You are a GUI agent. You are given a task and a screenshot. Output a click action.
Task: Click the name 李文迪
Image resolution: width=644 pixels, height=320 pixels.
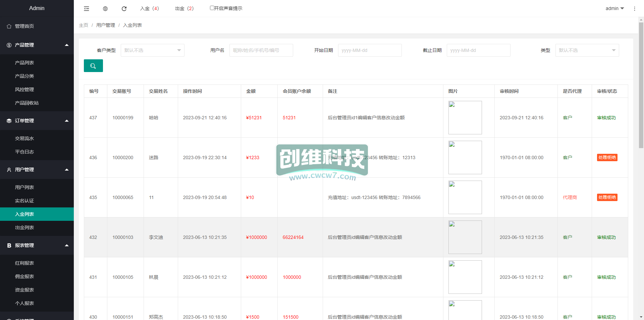click(x=156, y=237)
